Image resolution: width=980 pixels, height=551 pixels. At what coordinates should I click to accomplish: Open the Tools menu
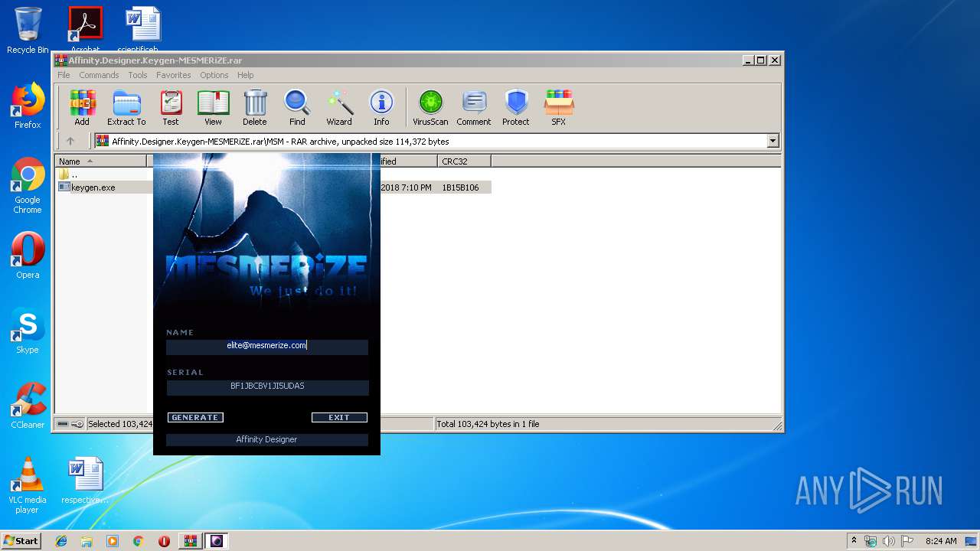(138, 75)
